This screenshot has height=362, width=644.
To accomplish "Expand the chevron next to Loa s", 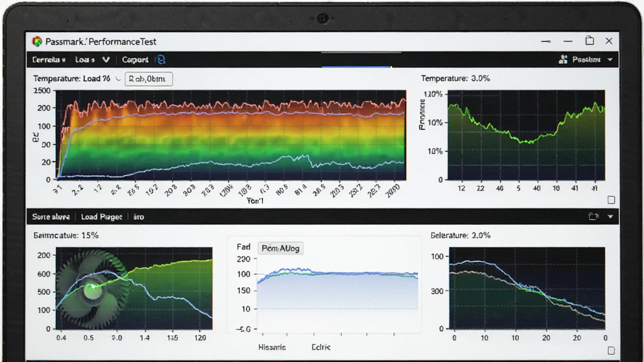I will pos(106,60).
